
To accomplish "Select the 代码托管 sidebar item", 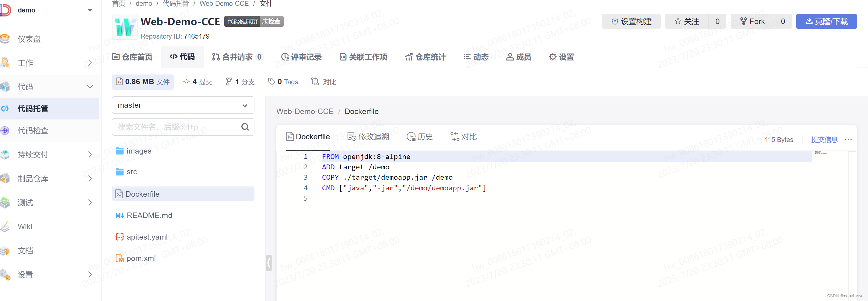I will point(49,109).
